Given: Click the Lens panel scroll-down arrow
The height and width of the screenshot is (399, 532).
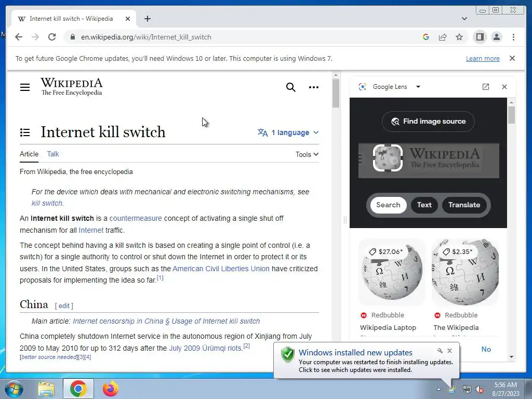Looking at the screenshot, I should tap(511, 357).
